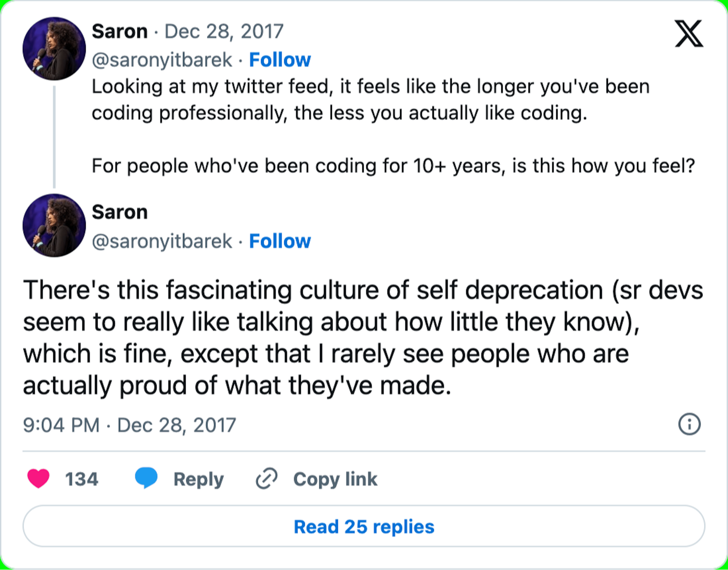Open the Dec 28, 2017 date beside Saron
Screen dimensions: 728x570
tap(224, 32)
